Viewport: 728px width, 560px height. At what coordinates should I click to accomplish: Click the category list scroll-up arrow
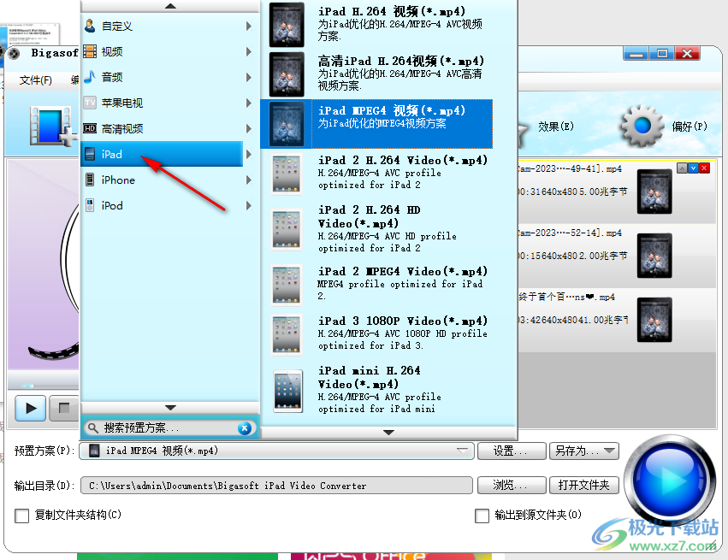[x=170, y=6]
